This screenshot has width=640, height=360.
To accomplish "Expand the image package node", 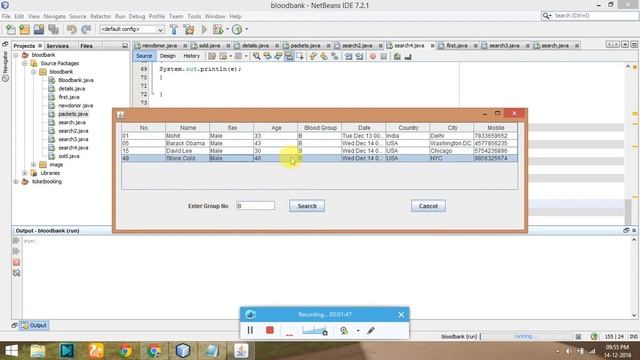I will point(34,164).
